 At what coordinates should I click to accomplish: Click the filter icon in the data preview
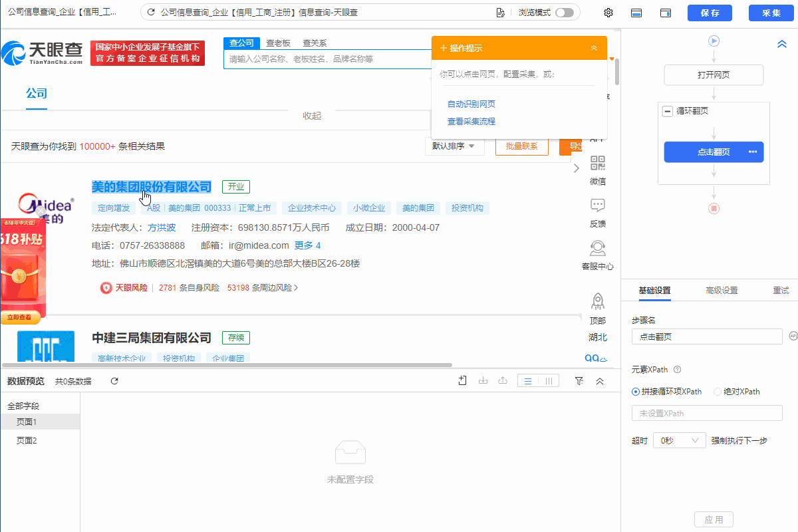tap(579, 380)
